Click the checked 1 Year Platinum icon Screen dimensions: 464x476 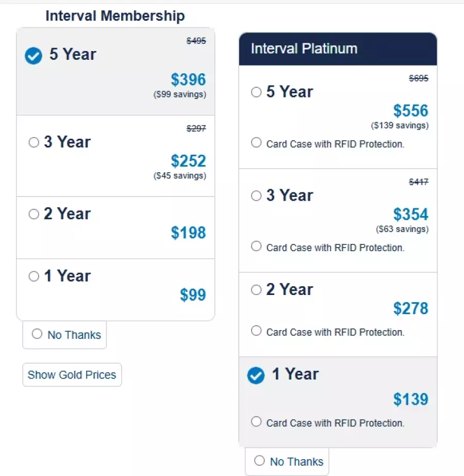[x=256, y=375]
